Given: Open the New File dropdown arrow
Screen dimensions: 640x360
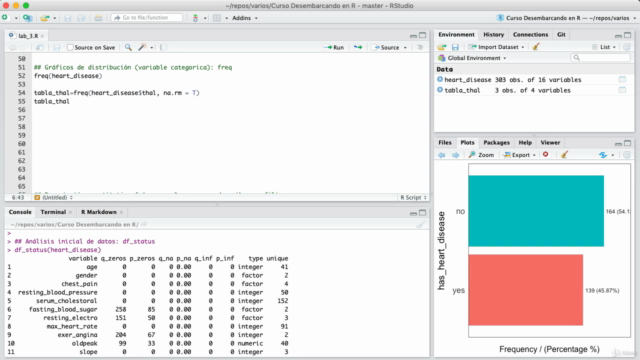Looking at the screenshot, I should tap(16, 18).
